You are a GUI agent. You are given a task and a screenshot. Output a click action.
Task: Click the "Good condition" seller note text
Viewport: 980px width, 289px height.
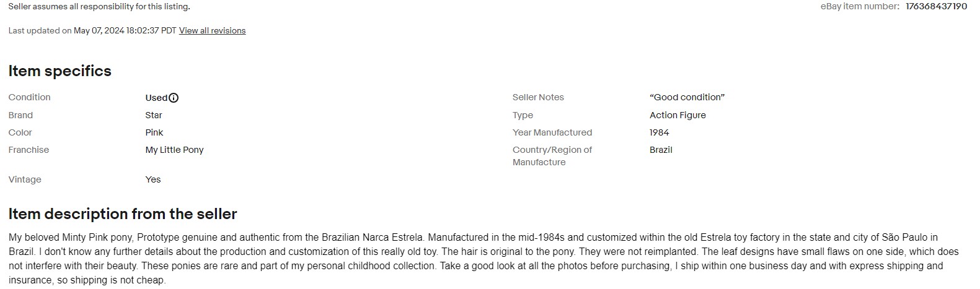[x=687, y=97]
